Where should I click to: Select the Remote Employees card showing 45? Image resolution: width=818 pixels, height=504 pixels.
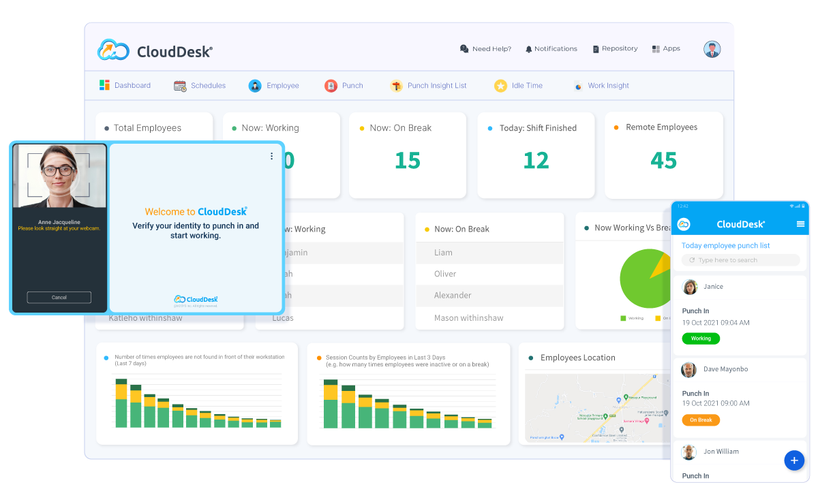(663, 155)
